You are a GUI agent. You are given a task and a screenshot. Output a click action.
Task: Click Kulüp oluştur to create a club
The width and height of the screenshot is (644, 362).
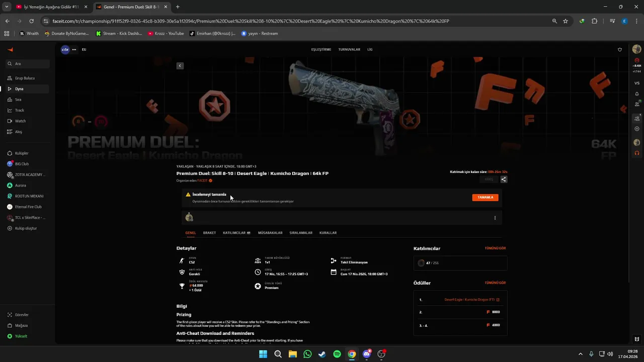[27, 228]
